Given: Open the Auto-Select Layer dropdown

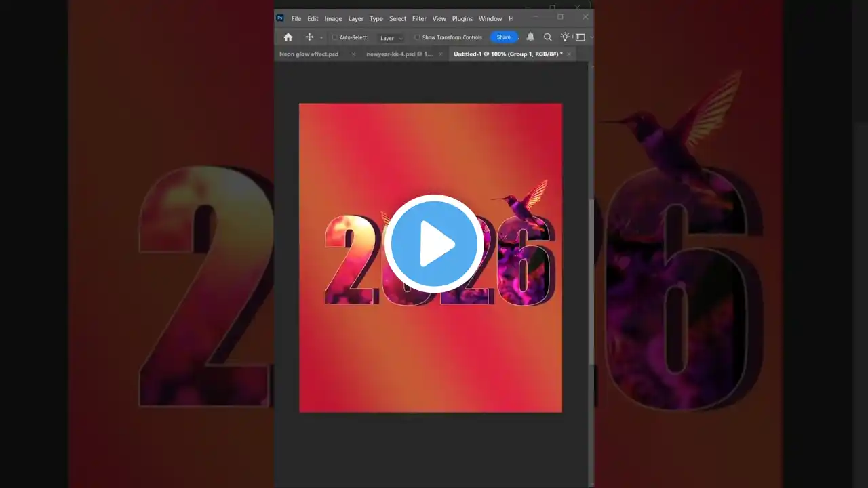Looking at the screenshot, I should click(x=391, y=38).
